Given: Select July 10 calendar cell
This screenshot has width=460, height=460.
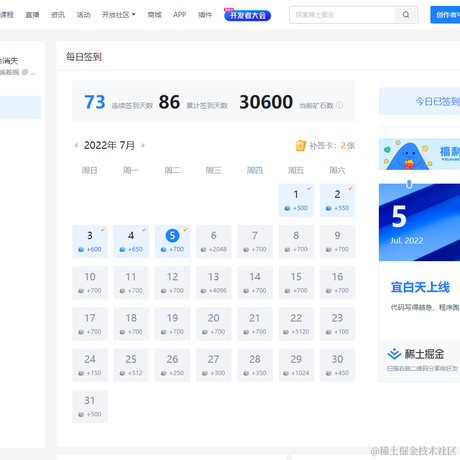Looking at the screenshot, I should [x=90, y=283].
